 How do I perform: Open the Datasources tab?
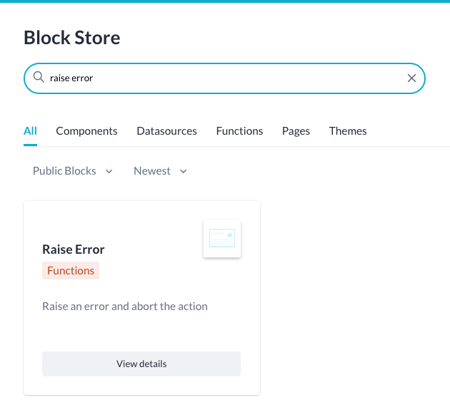pyautogui.click(x=167, y=131)
